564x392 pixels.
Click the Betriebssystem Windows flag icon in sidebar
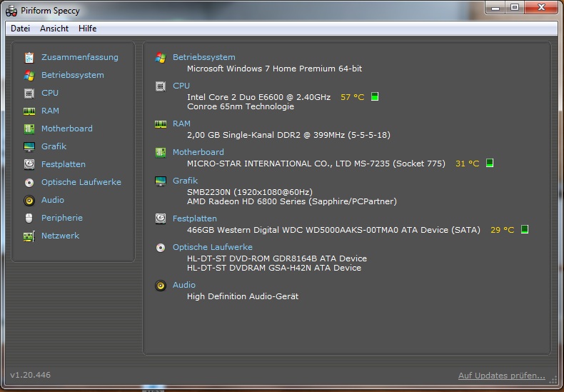point(29,75)
